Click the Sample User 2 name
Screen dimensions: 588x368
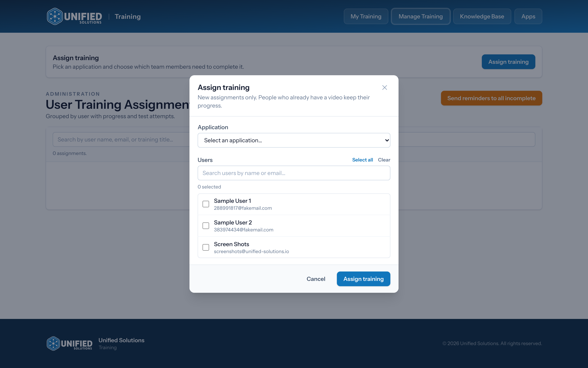(233, 222)
